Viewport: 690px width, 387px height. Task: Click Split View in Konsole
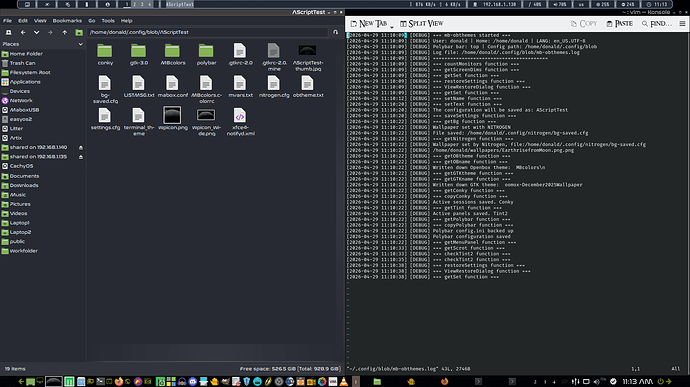point(422,23)
